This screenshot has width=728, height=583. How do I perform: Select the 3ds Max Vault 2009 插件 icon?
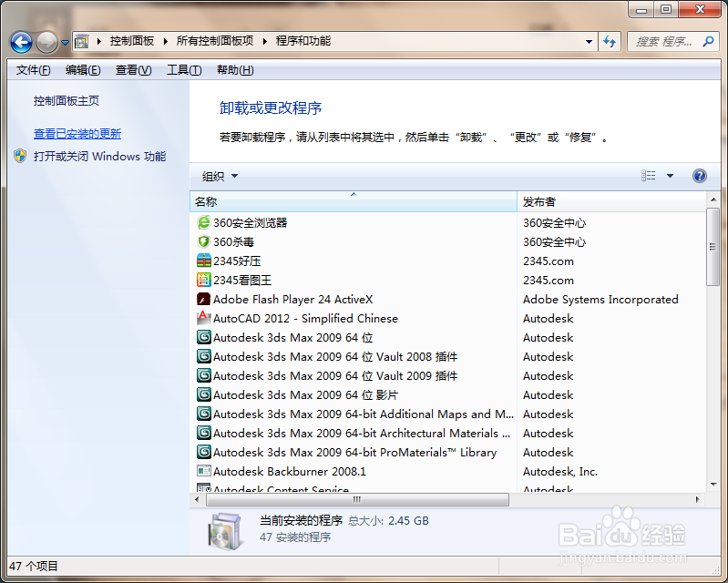click(x=203, y=375)
